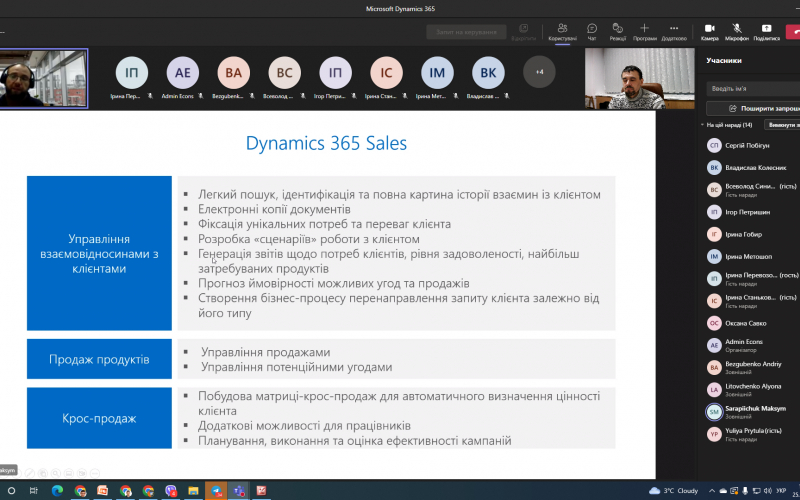This screenshot has height=500, width=800.
Task: Click the Крос-продаж blue block
Action: coord(99,418)
